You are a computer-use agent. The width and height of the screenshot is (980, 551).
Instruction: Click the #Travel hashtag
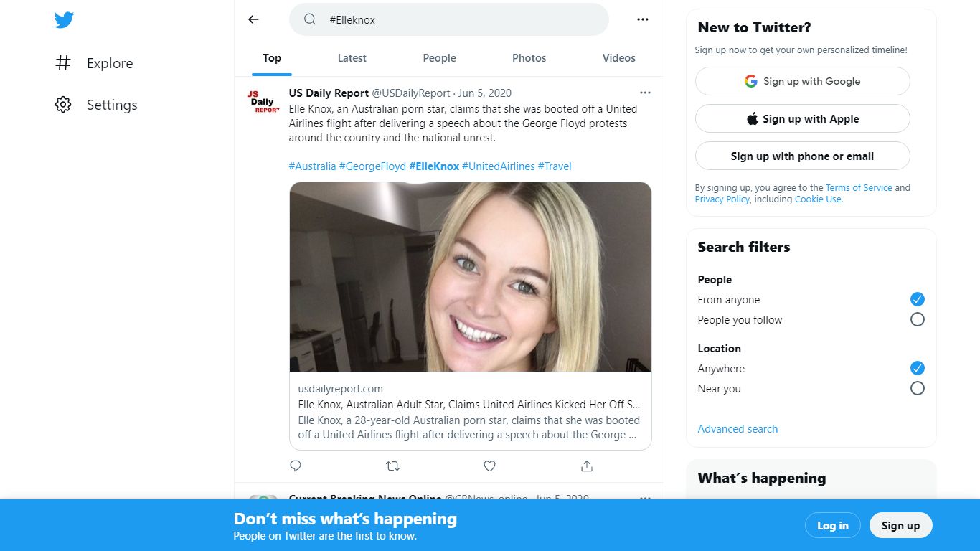(x=555, y=166)
